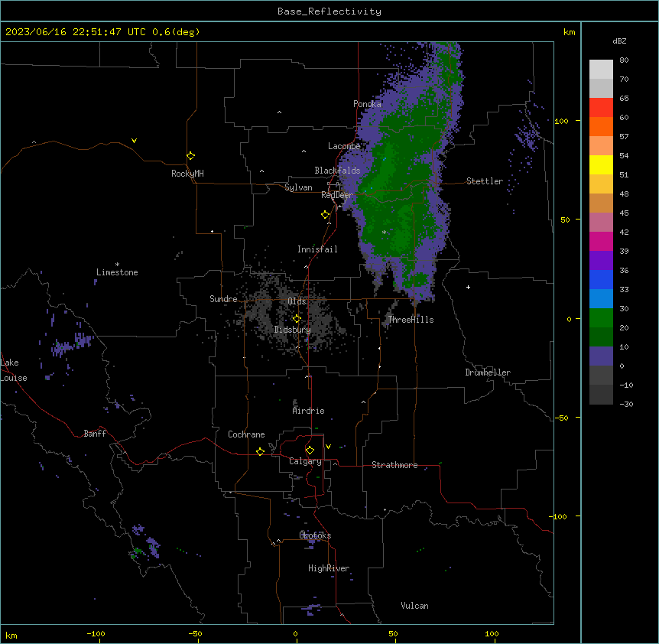
Task: Click the yellow diamond marker above Calgary label
Action: point(310,450)
